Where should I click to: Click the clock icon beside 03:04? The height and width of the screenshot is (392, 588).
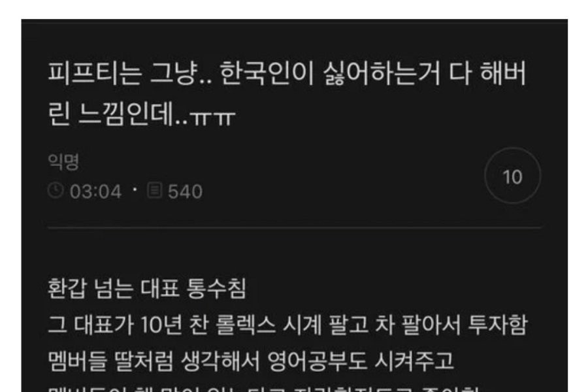click(56, 190)
